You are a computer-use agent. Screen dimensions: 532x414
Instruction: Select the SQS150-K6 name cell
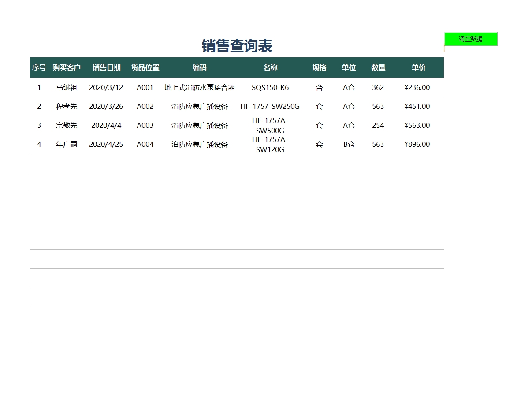(x=270, y=87)
